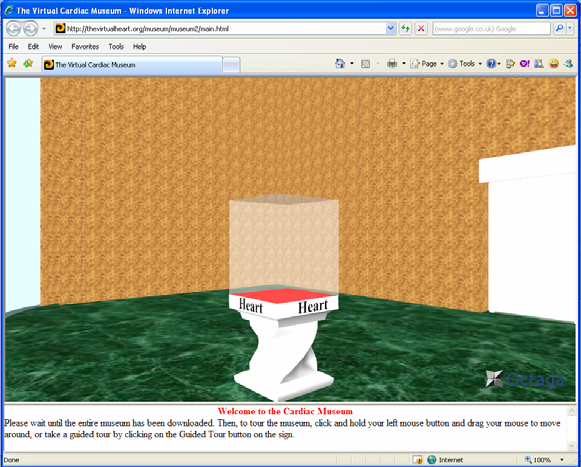Open the Tools menu in menu bar

tap(116, 47)
